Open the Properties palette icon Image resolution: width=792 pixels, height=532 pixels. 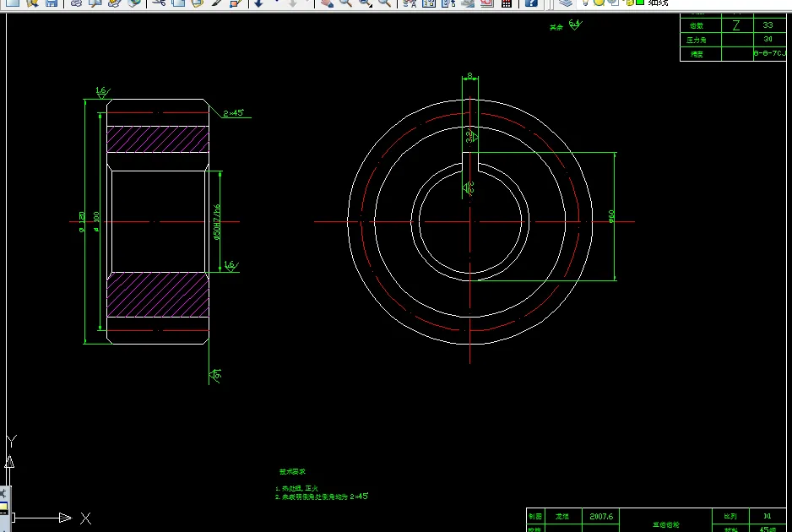(410, 3)
